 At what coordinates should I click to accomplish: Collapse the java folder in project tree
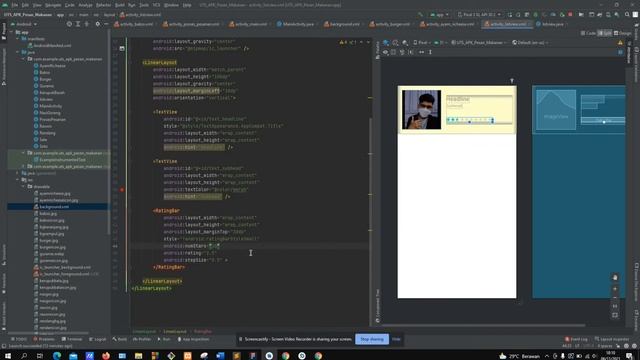click(18, 52)
